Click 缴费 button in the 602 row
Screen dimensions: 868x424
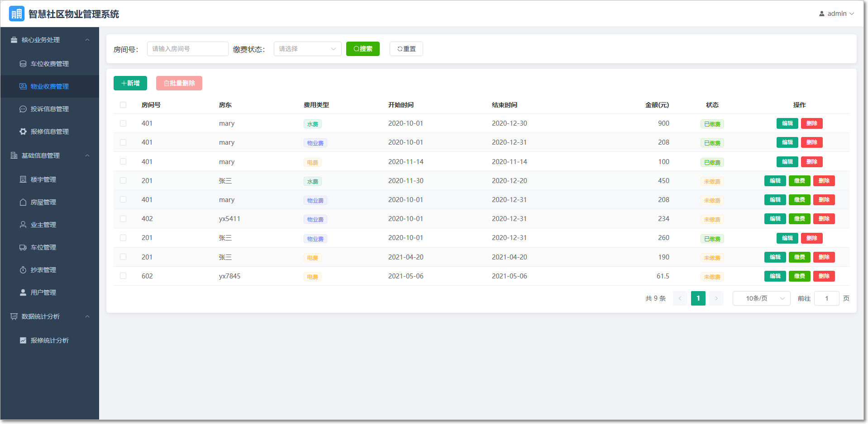click(x=800, y=276)
